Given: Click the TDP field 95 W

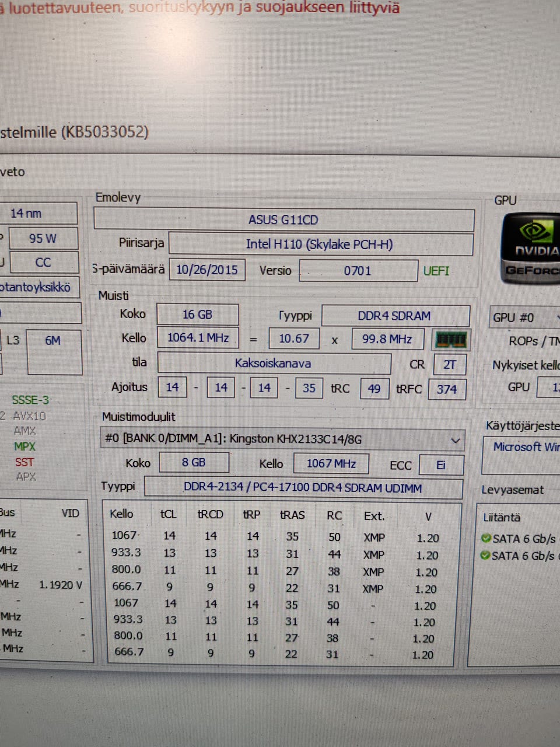Looking at the screenshot, I should click(43, 238).
